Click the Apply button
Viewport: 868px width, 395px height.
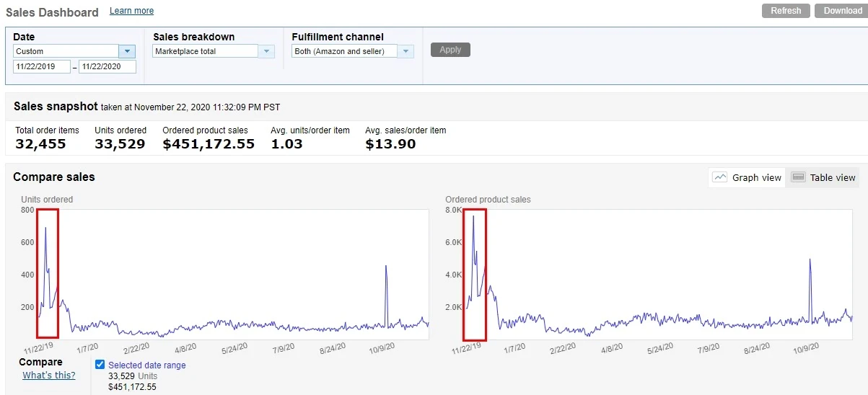pyautogui.click(x=450, y=50)
